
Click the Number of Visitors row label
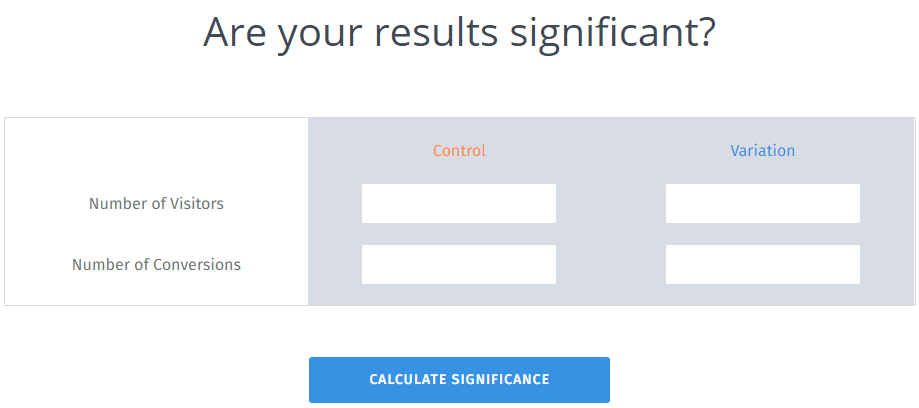[x=156, y=204]
